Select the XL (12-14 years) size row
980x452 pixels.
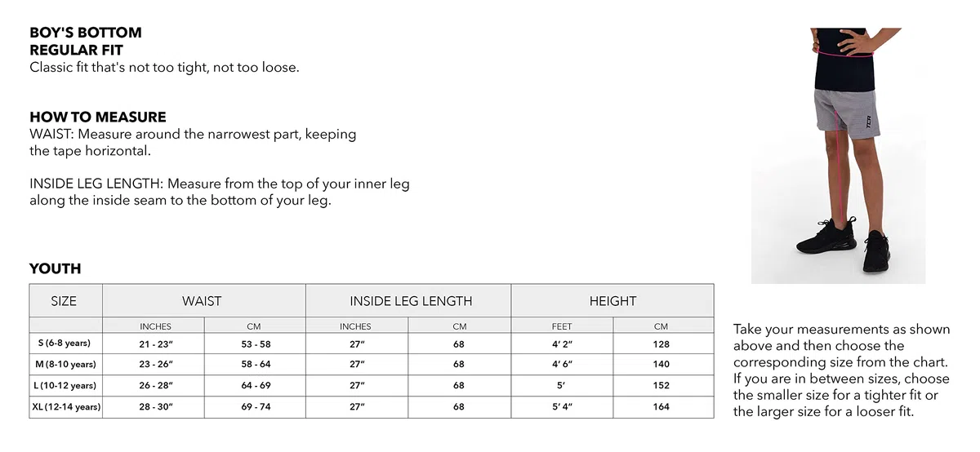372,406
